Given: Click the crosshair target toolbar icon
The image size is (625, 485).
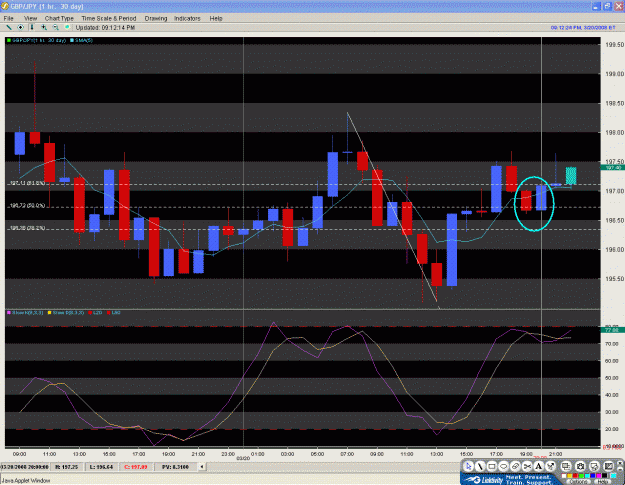Looking at the screenshot, I should point(20,27).
